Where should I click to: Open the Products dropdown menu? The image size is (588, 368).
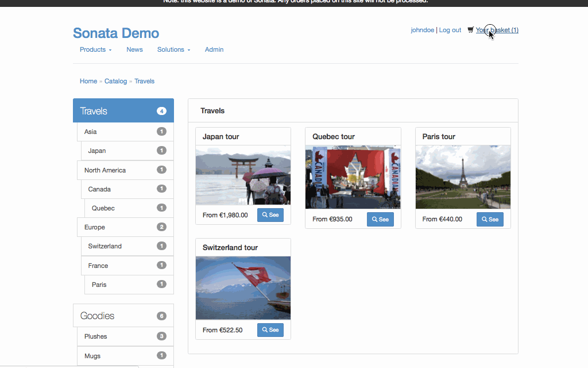pyautogui.click(x=95, y=49)
